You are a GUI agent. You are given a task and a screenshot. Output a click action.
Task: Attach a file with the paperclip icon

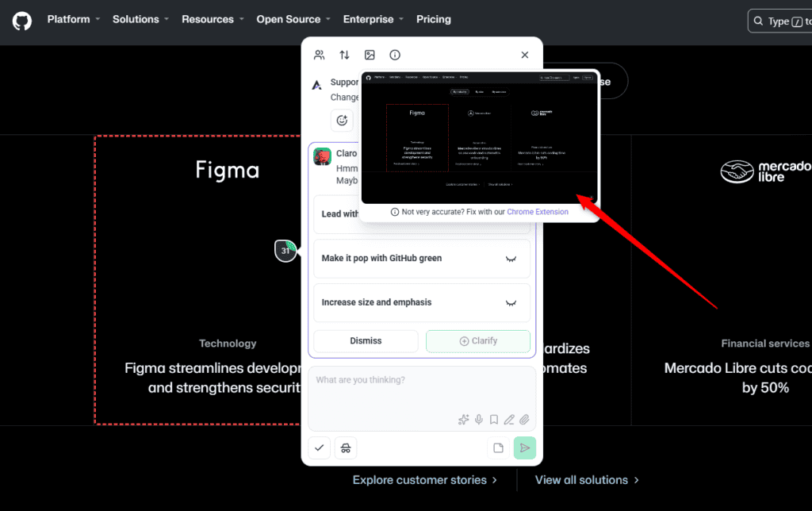point(525,419)
